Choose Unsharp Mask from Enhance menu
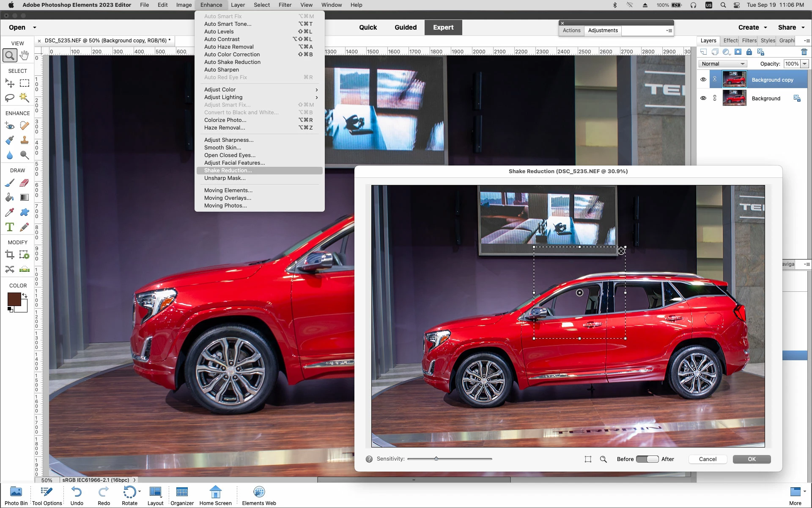Image resolution: width=812 pixels, height=508 pixels. (225, 178)
